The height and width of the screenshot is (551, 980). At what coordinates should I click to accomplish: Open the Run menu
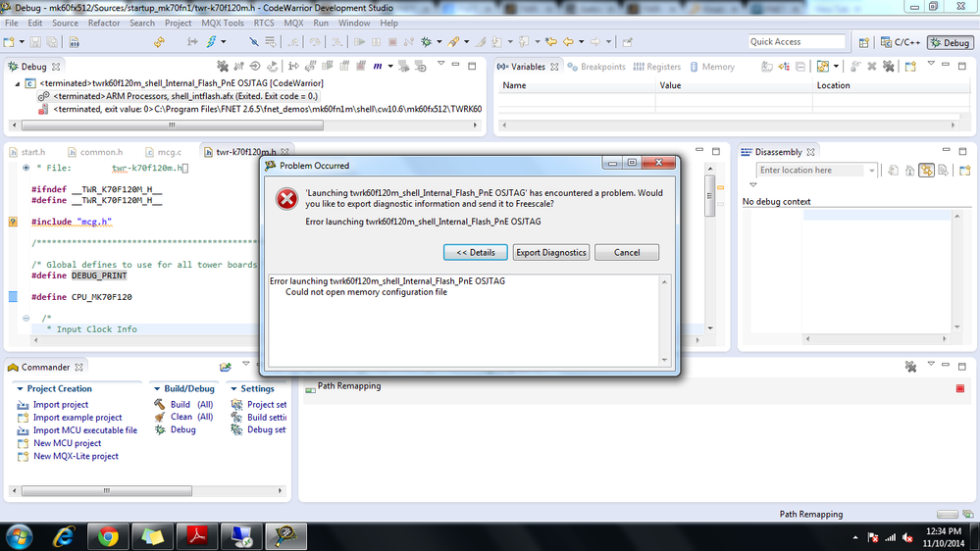click(321, 24)
